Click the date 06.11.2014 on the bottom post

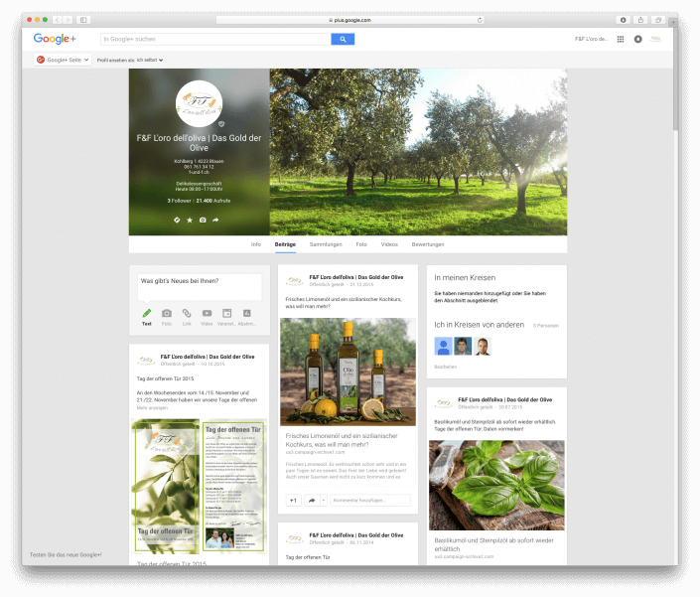point(361,542)
